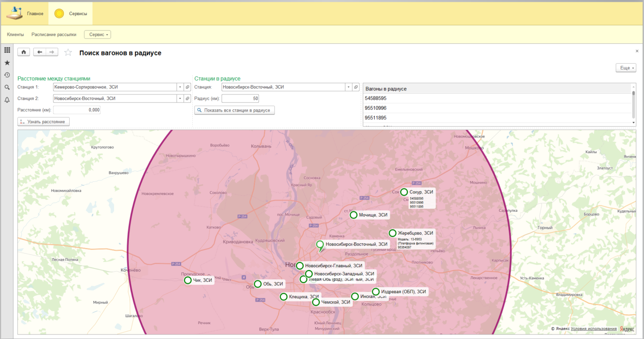Viewport: 644px width, 339px height.
Task: Click the Клещиха station marker
Action: tap(284, 296)
